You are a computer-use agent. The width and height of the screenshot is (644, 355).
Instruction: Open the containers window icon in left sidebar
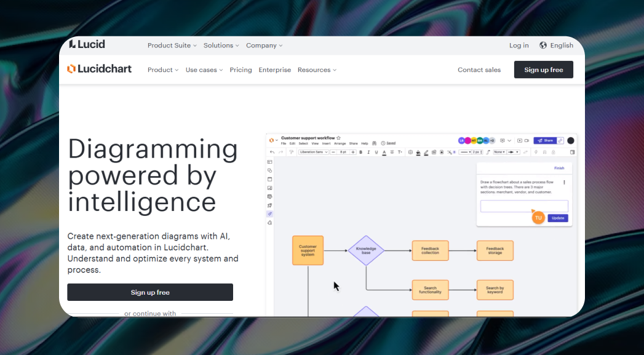click(270, 179)
